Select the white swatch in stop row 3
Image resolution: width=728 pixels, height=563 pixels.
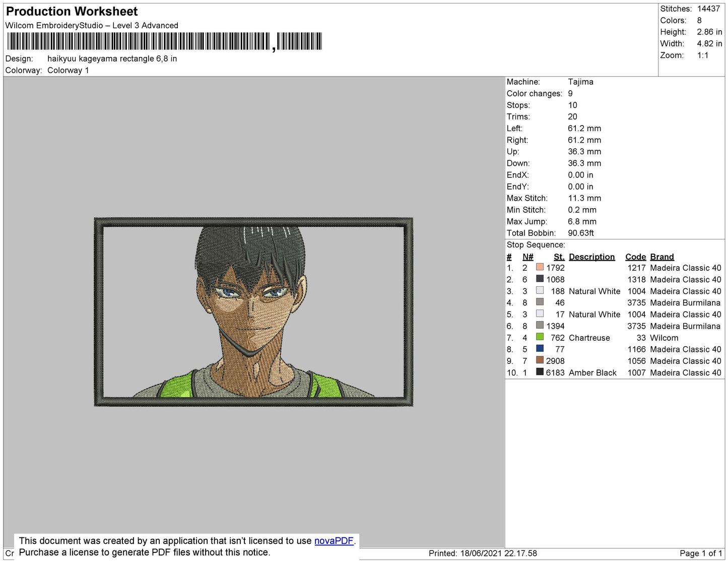pos(540,290)
